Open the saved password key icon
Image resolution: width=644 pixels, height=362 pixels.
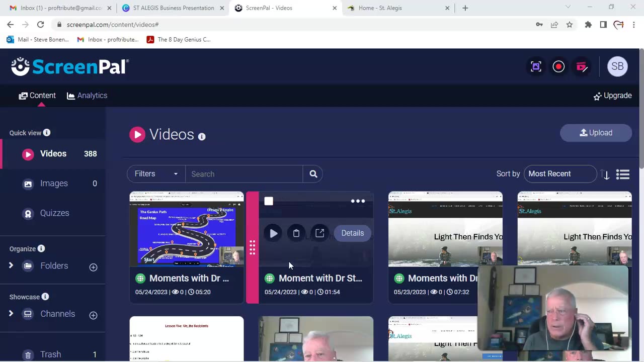click(x=539, y=25)
